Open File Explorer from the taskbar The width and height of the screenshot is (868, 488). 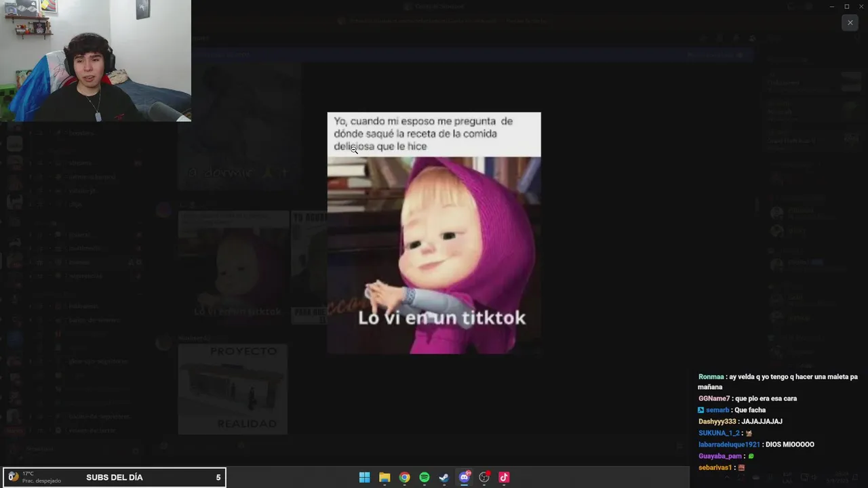(384, 477)
